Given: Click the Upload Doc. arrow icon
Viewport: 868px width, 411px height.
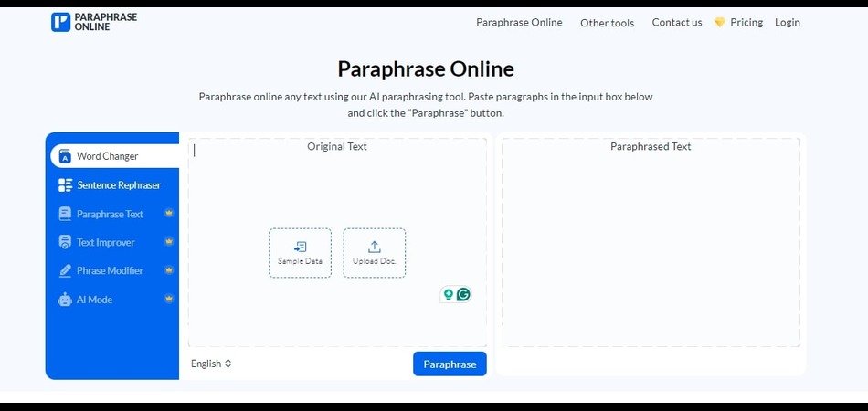Looking at the screenshot, I should pos(375,247).
